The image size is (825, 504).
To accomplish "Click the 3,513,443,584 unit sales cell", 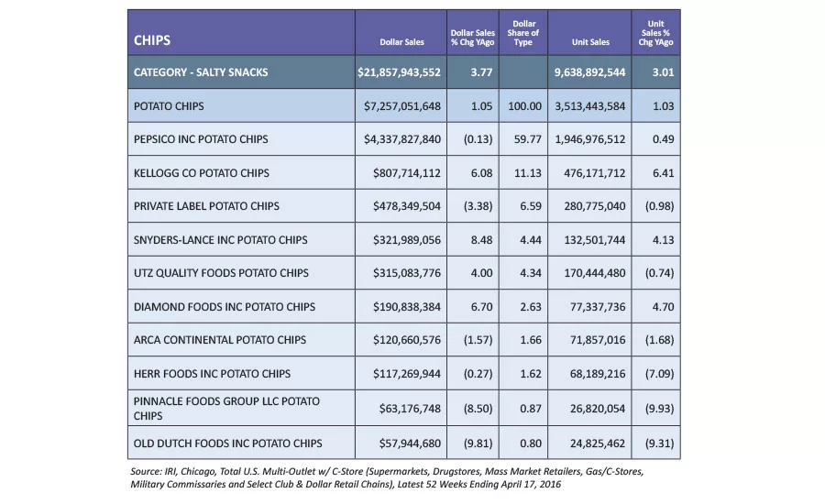I will (589, 106).
